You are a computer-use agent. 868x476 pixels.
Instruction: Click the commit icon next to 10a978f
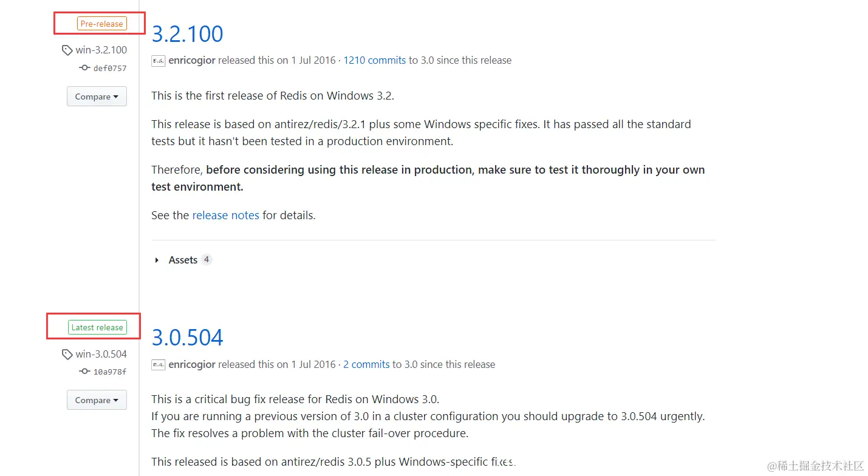coord(84,372)
